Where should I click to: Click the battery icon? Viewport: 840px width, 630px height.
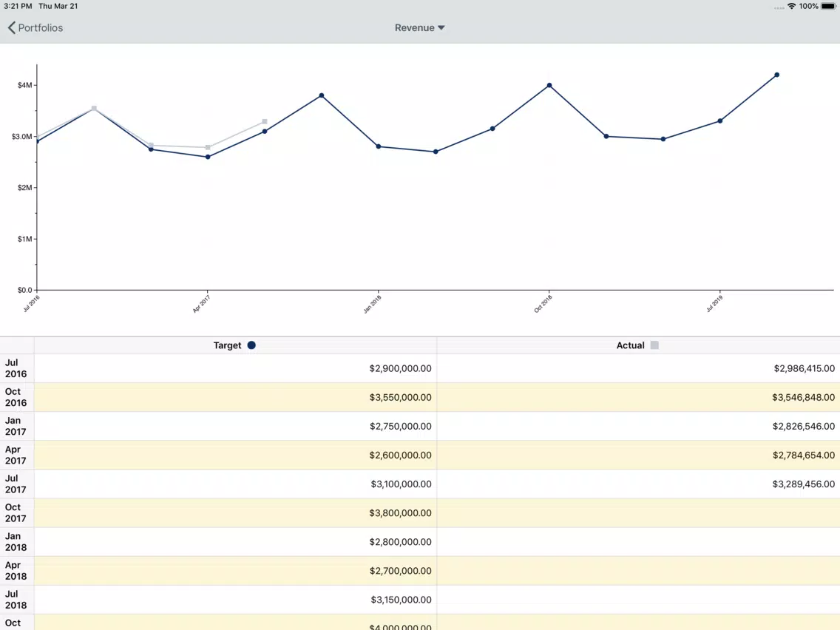coord(828,6)
